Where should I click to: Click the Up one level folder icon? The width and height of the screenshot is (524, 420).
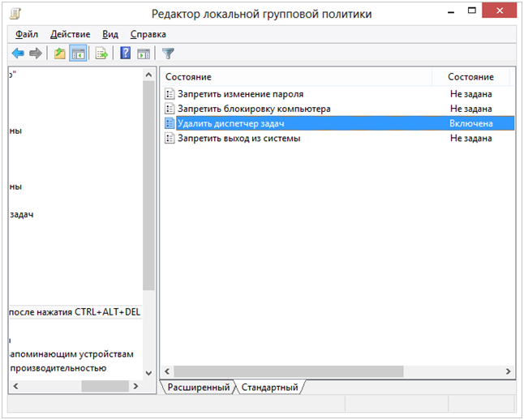point(59,54)
